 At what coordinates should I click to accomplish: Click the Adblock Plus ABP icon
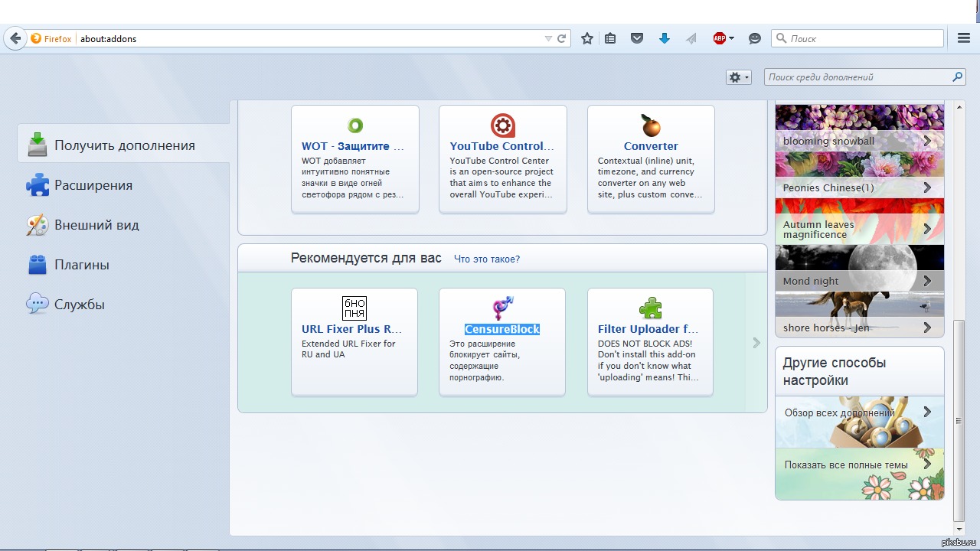[719, 38]
